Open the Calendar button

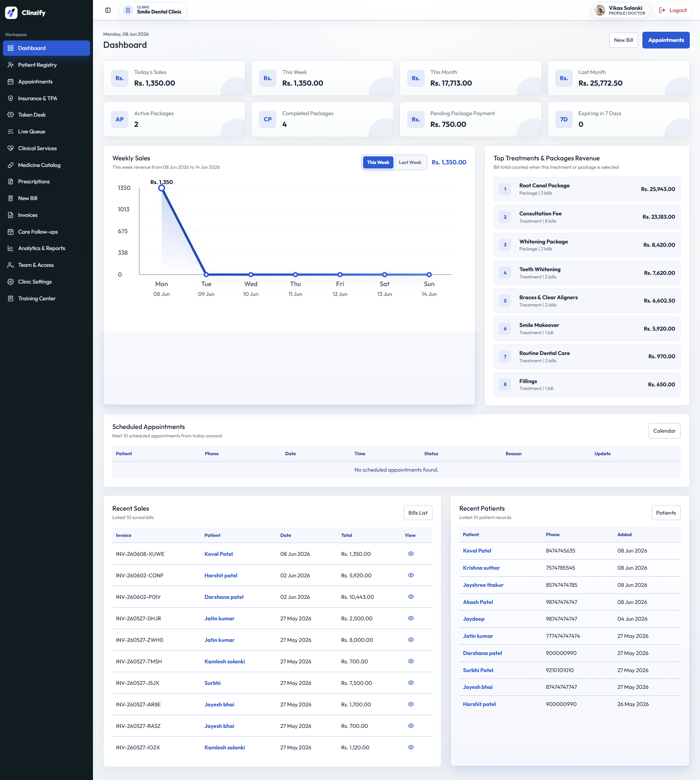tap(664, 431)
